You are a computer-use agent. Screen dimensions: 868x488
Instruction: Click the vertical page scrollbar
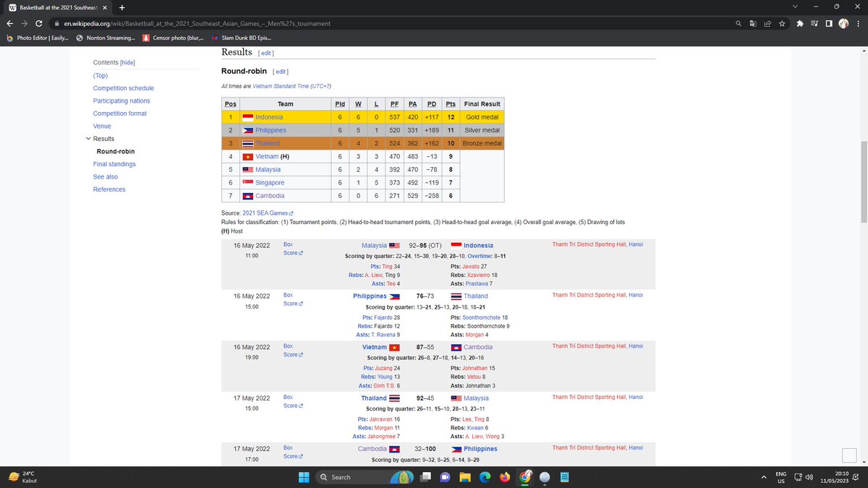(863, 181)
